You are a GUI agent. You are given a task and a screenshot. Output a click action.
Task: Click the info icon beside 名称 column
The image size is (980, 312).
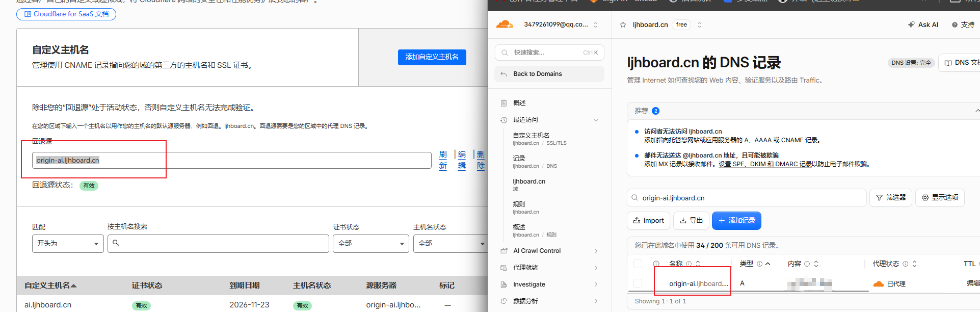(x=688, y=264)
